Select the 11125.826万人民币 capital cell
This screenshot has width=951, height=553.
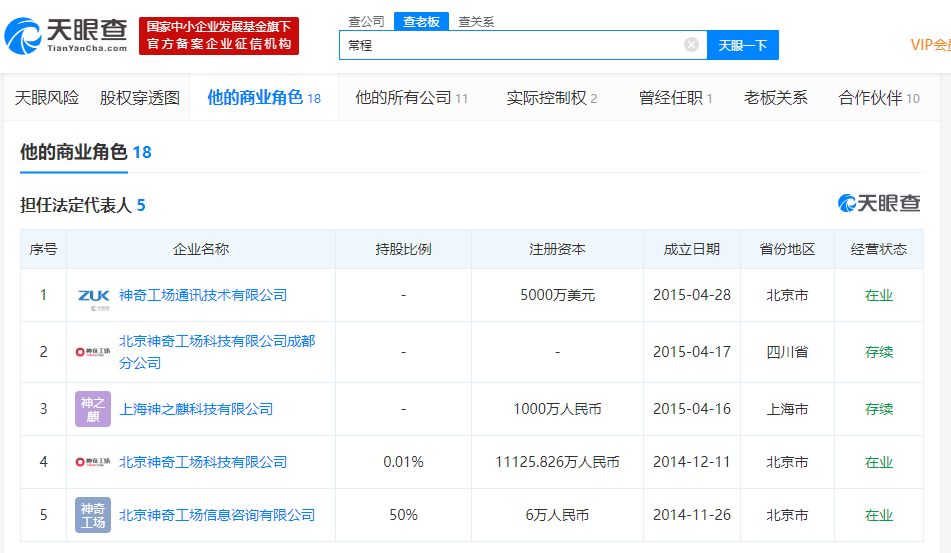(x=557, y=462)
